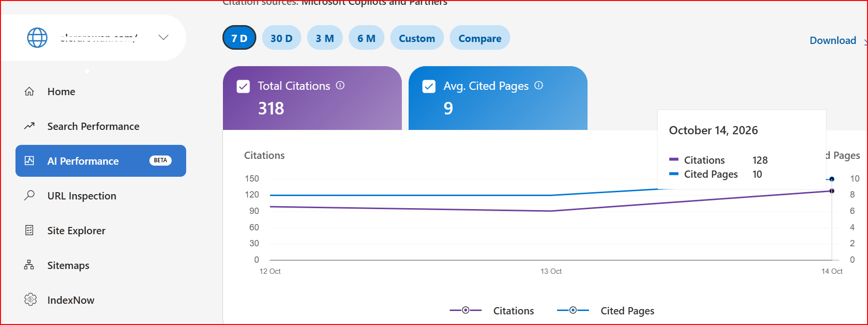Image resolution: width=868 pixels, height=325 pixels.
Task: Click the 13 Oct axis label
Action: (551, 271)
